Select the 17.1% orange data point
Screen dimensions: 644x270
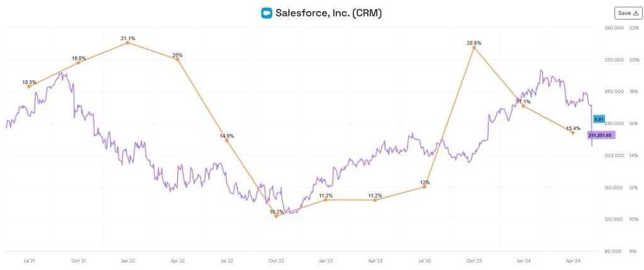523,106
